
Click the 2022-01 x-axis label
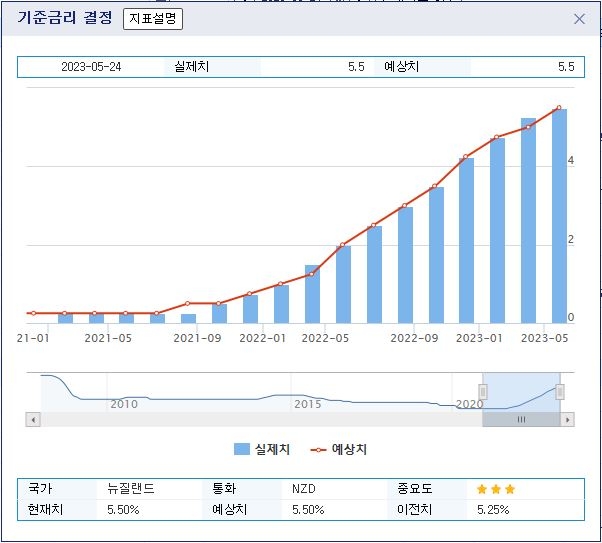click(263, 338)
